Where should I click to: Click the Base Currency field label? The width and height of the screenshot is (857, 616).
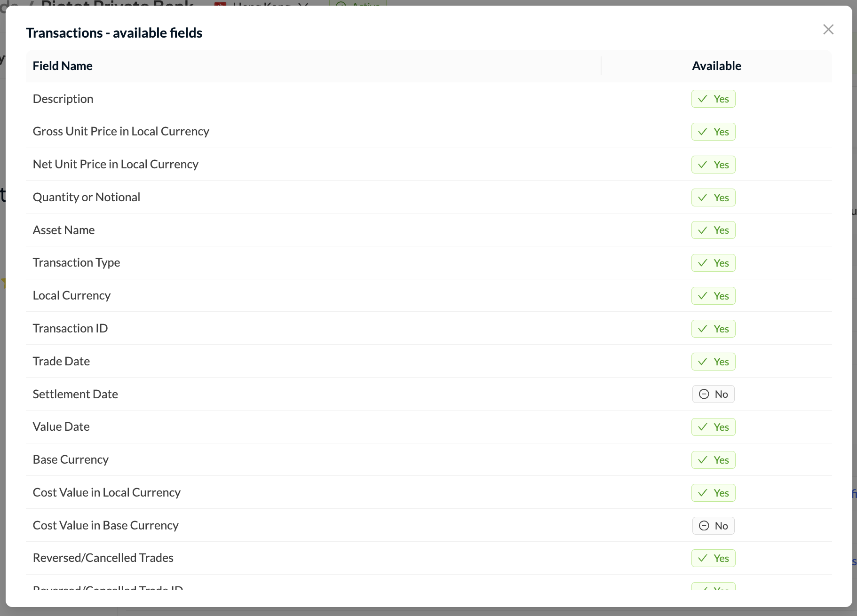[71, 459]
